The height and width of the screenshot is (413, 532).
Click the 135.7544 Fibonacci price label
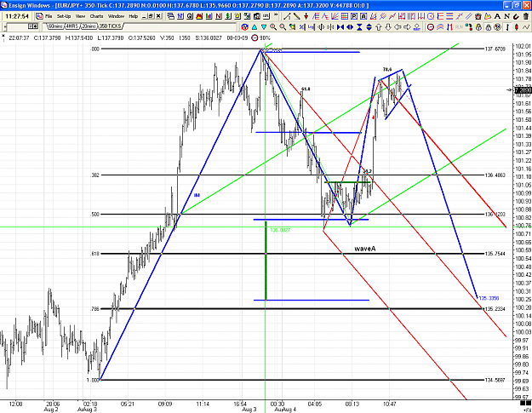[495, 254]
